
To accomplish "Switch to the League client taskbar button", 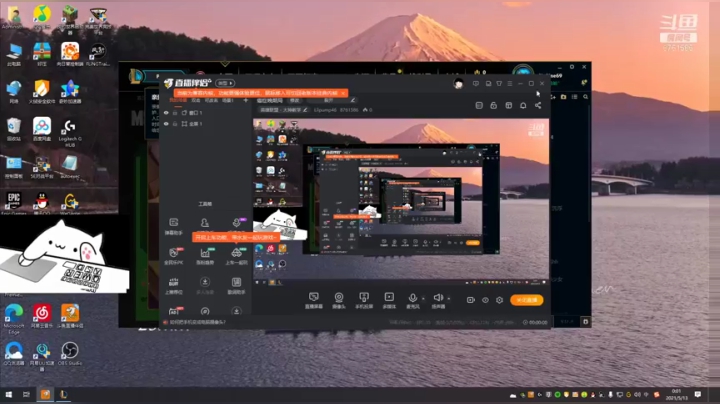I will [x=63, y=394].
